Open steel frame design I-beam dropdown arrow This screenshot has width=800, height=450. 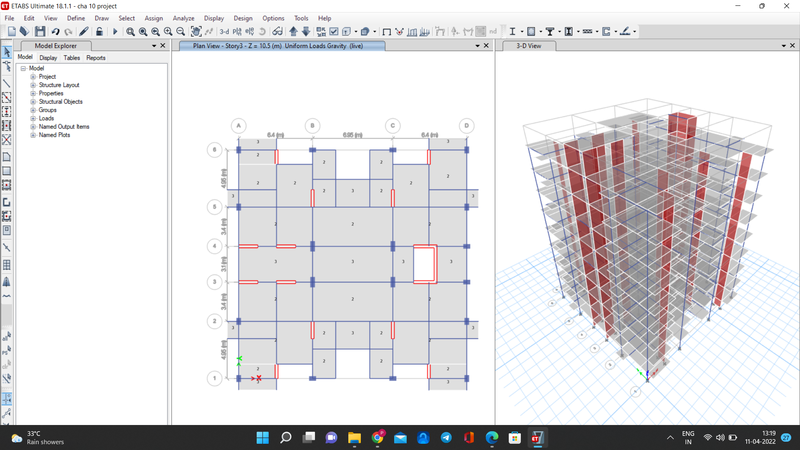pos(521,32)
